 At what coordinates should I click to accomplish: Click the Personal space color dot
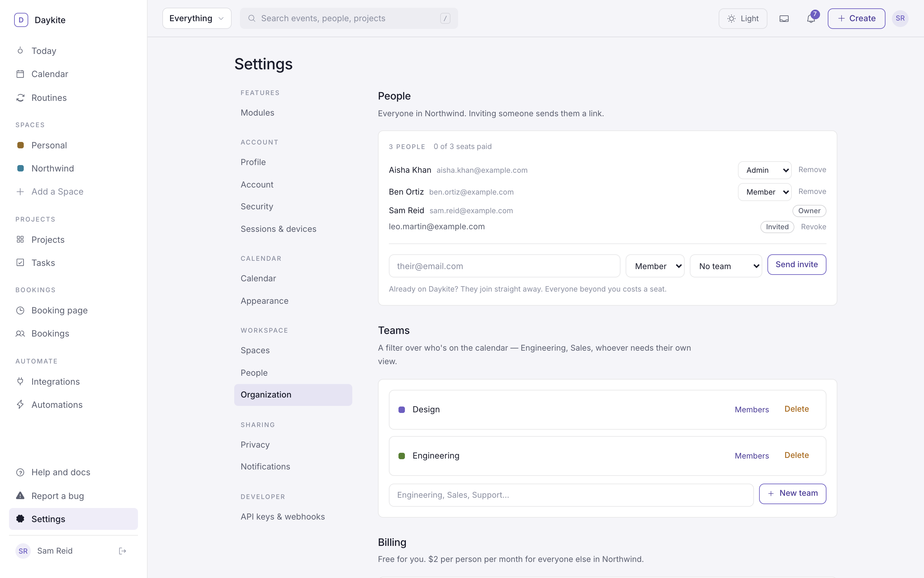pos(21,145)
